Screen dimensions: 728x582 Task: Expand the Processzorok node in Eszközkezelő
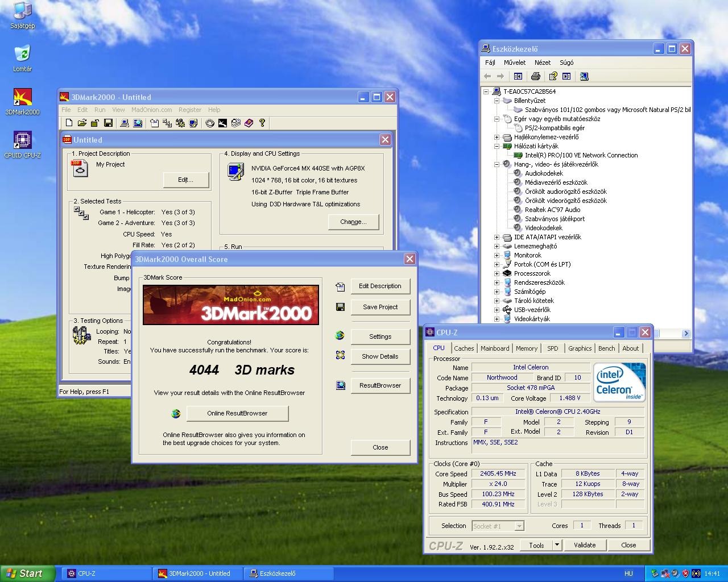tap(497, 273)
